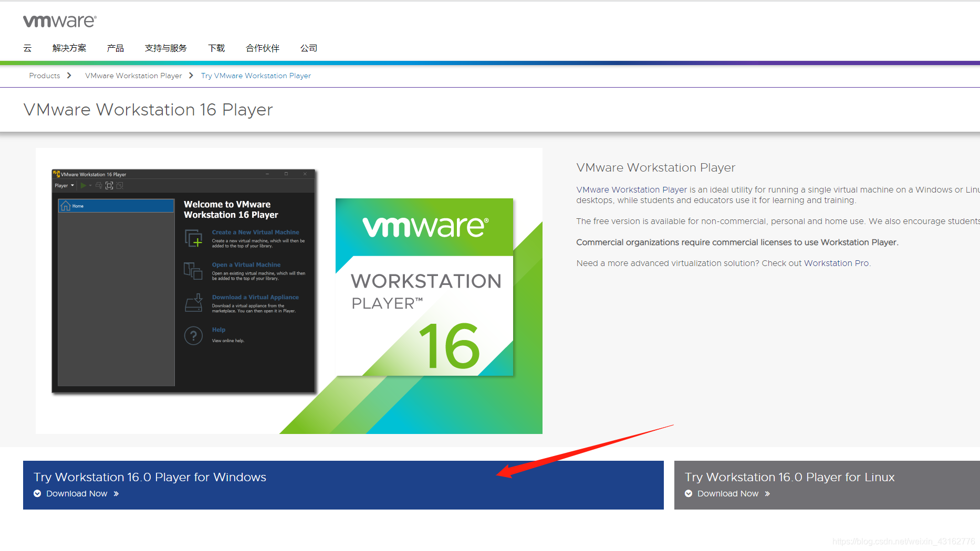Image resolution: width=980 pixels, height=551 pixels.
Task: Click Download a Virtual Appliance icon
Action: tap(194, 303)
